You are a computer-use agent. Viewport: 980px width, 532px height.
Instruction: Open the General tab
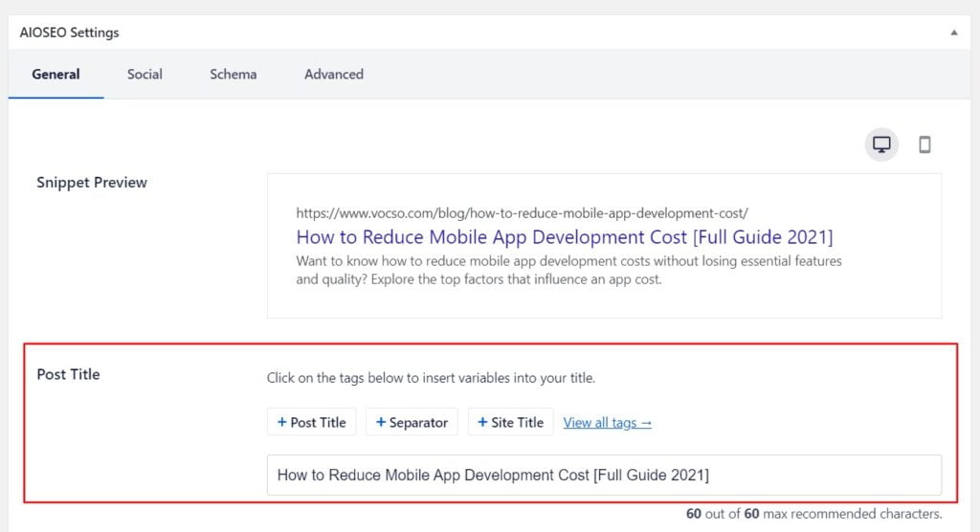click(x=56, y=74)
